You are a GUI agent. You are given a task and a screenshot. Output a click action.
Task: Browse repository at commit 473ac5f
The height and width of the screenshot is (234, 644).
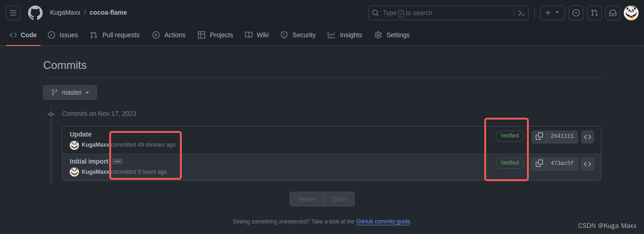(x=588, y=164)
